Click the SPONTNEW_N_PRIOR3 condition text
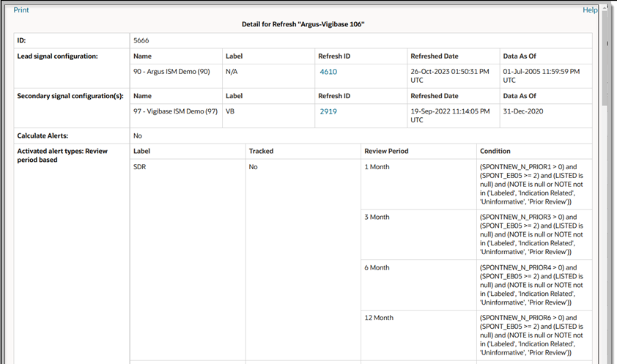Screen dimensions: 617x364 coord(531,234)
